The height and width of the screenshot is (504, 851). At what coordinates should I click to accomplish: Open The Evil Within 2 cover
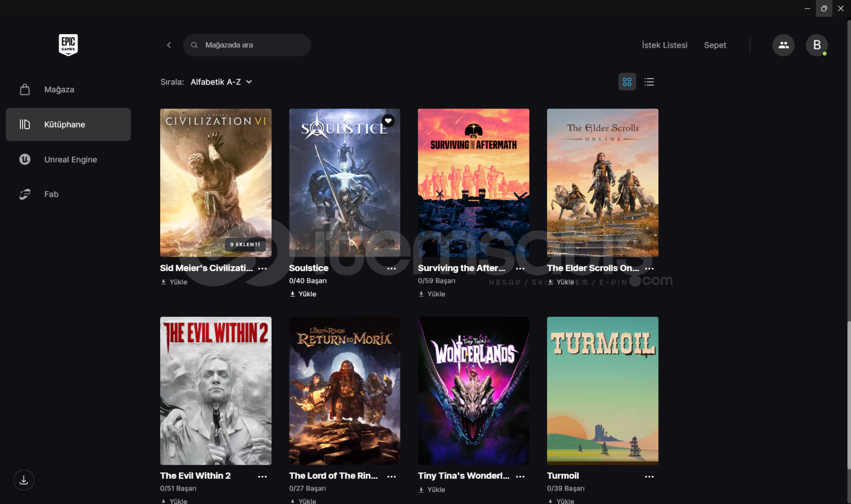coord(216,391)
